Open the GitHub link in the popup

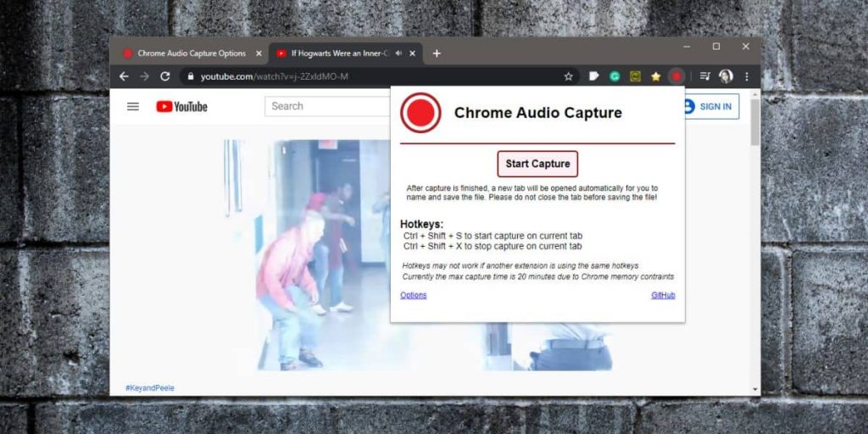663,296
